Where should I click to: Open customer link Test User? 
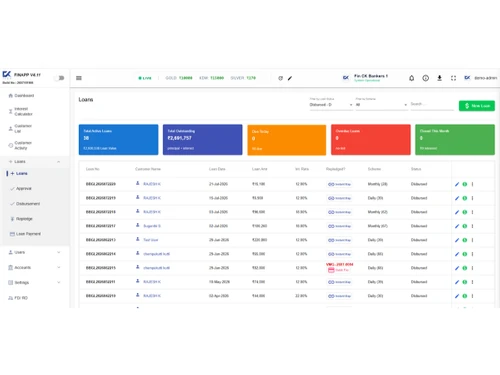[x=151, y=240]
